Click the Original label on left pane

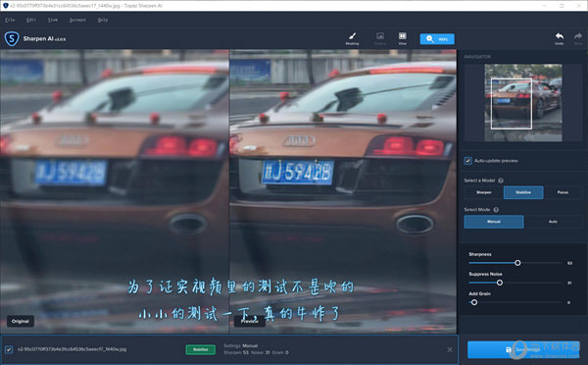click(x=21, y=321)
